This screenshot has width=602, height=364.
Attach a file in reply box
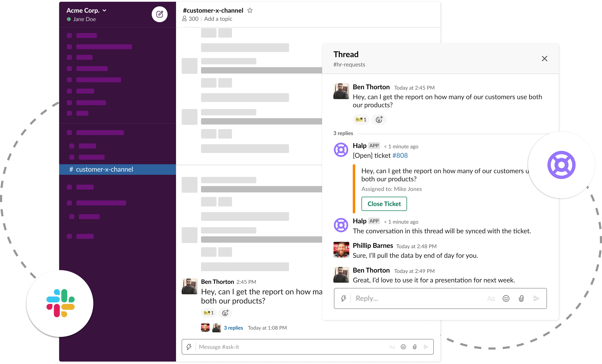521,298
